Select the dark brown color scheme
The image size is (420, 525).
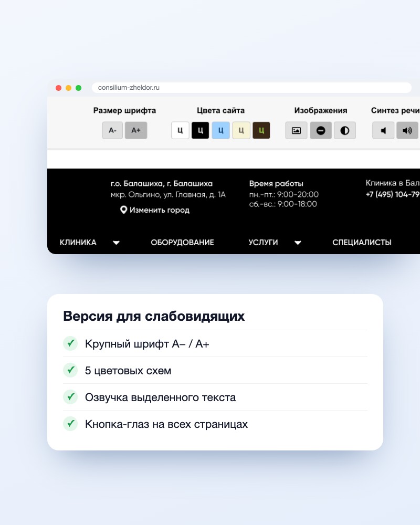(261, 130)
